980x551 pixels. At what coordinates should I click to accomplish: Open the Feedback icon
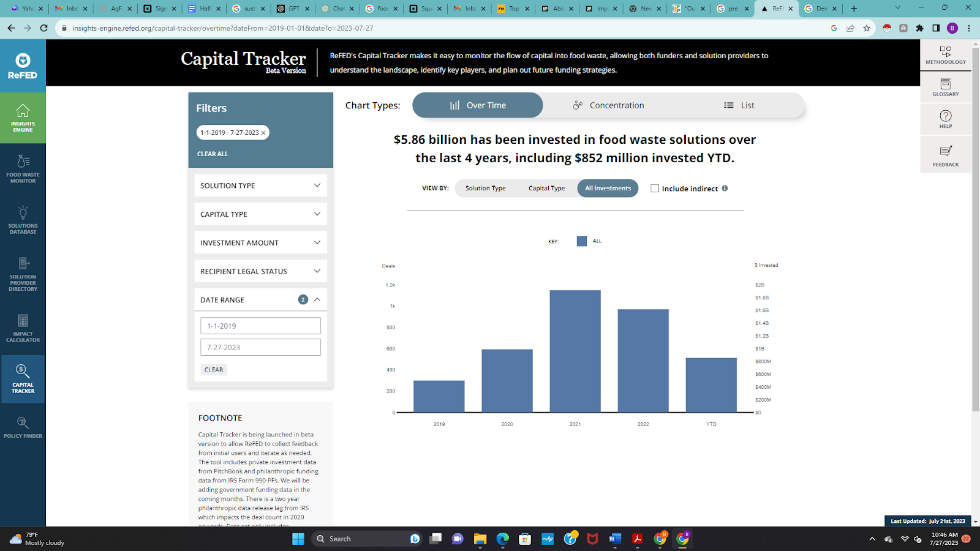pyautogui.click(x=946, y=156)
